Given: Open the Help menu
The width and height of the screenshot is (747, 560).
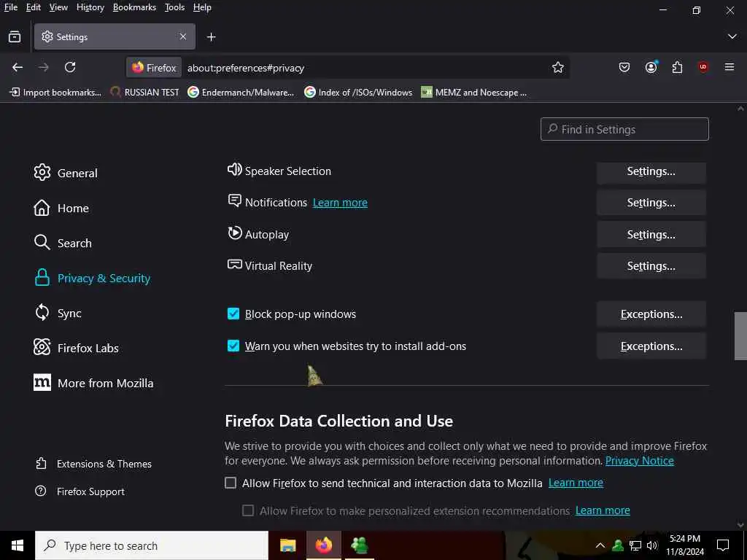Looking at the screenshot, I should pos(202,7).
